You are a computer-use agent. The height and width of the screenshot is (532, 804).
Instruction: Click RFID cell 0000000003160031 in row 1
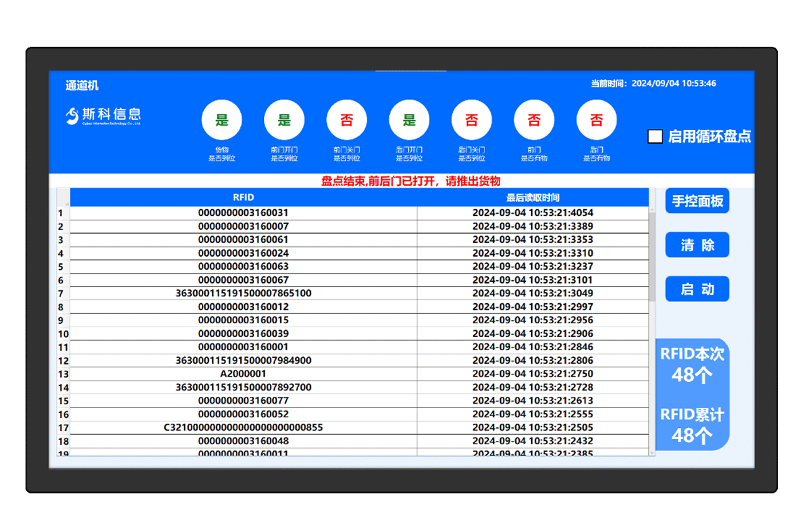click(244, 213)
